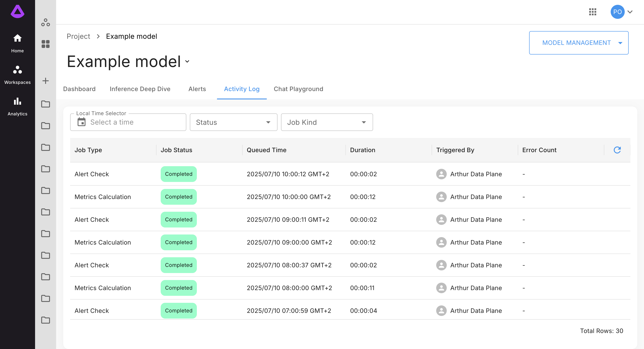Click Completed badge in 10:00:12 row
The image size is (644, 349).
178,174
